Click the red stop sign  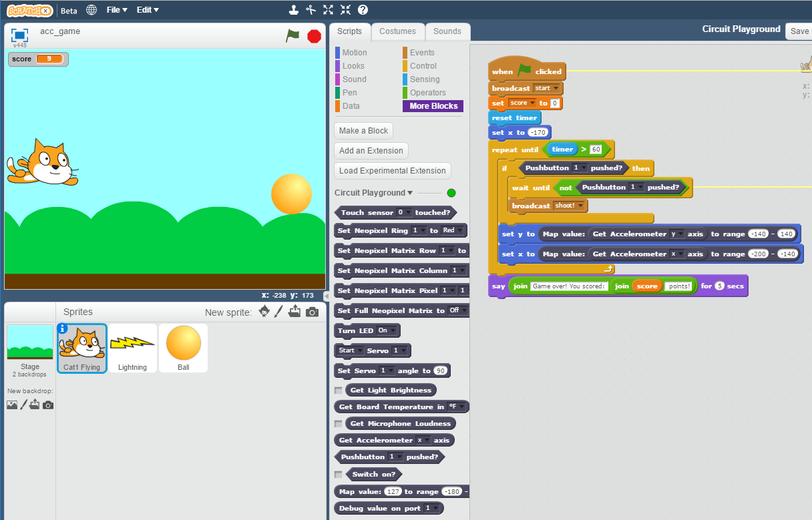coord(314,36)
